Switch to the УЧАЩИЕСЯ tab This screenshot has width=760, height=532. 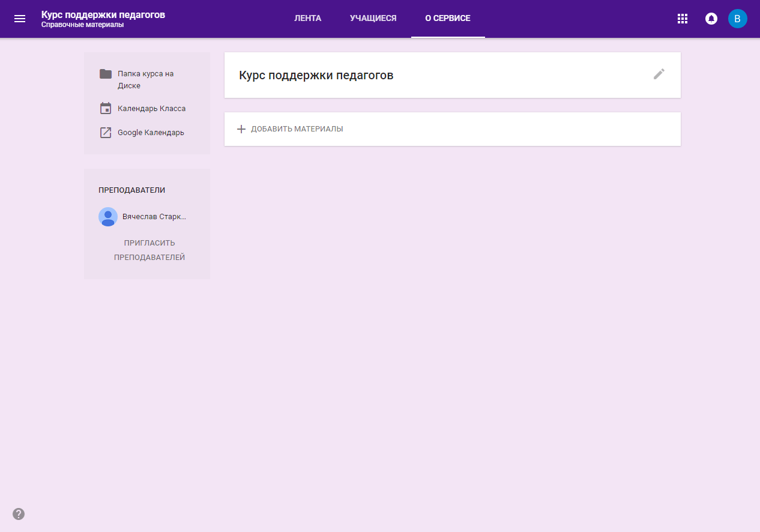[373, 19]
